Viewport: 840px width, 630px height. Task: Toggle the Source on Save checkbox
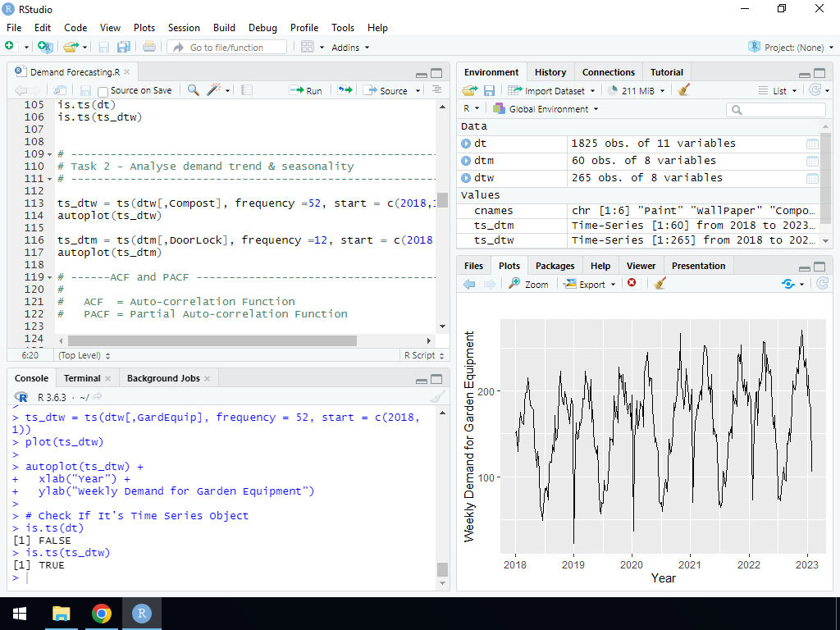(x=103, y=91)
